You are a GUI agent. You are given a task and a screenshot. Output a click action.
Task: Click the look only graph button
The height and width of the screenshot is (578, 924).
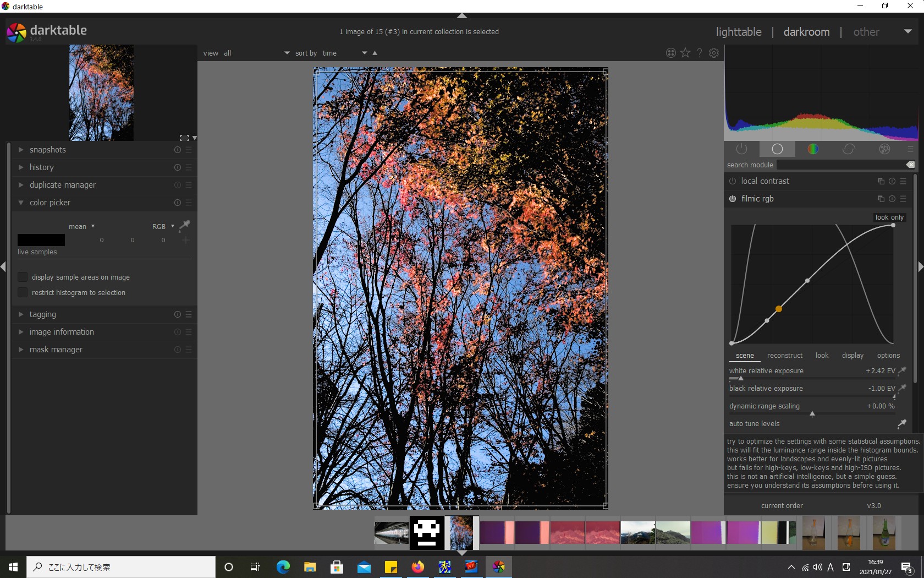[x=889, y=217]
